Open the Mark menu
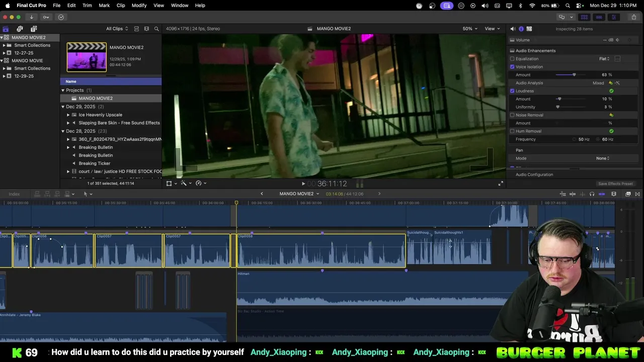 click(x=104, y=6)
